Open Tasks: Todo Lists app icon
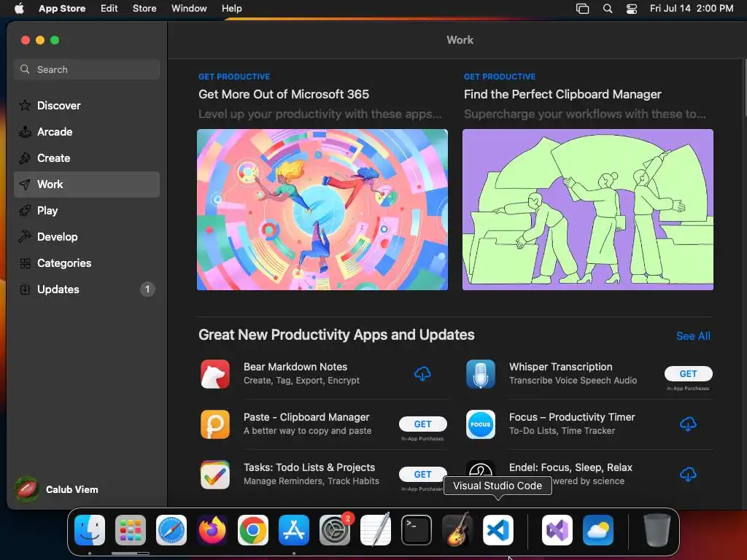 (215, 475)
